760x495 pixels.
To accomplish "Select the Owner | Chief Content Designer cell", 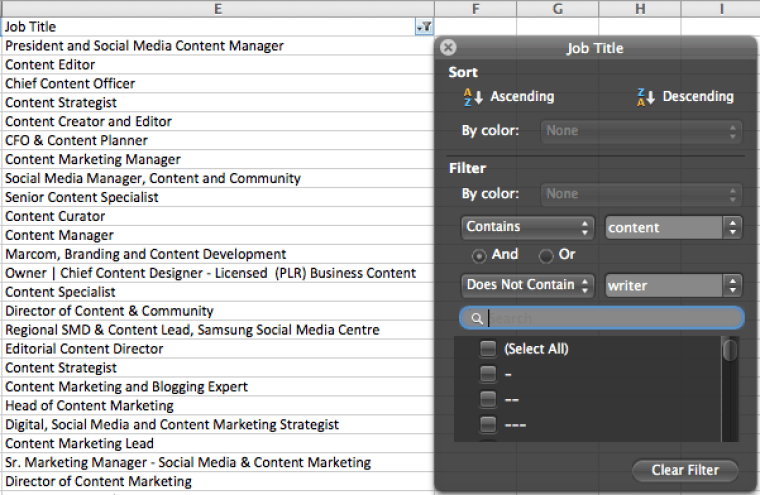I will 218,273.
